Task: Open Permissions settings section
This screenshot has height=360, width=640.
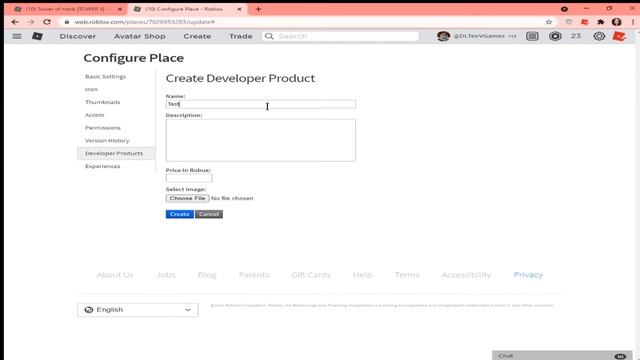Action: [103, 128]
